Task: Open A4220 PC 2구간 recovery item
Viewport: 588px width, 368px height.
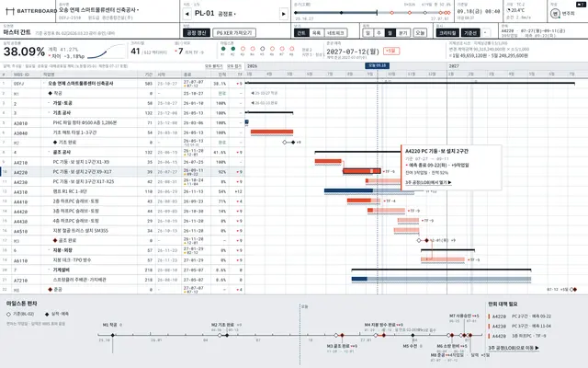Action: [522, 316]
